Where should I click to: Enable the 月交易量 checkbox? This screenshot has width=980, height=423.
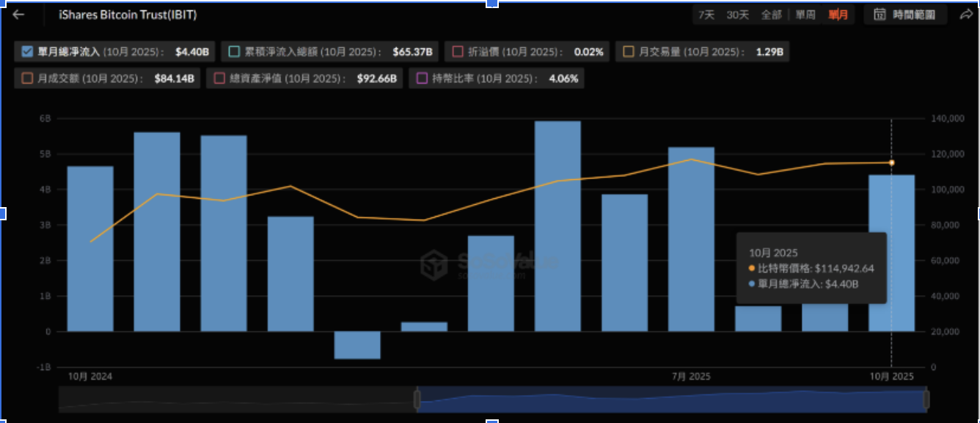629,52
